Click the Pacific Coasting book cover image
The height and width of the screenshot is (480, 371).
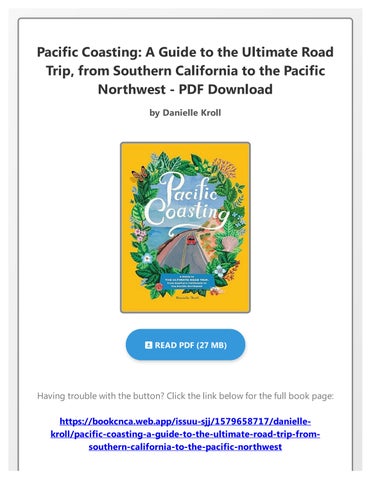pyautogui.click(x=185, y=227)
